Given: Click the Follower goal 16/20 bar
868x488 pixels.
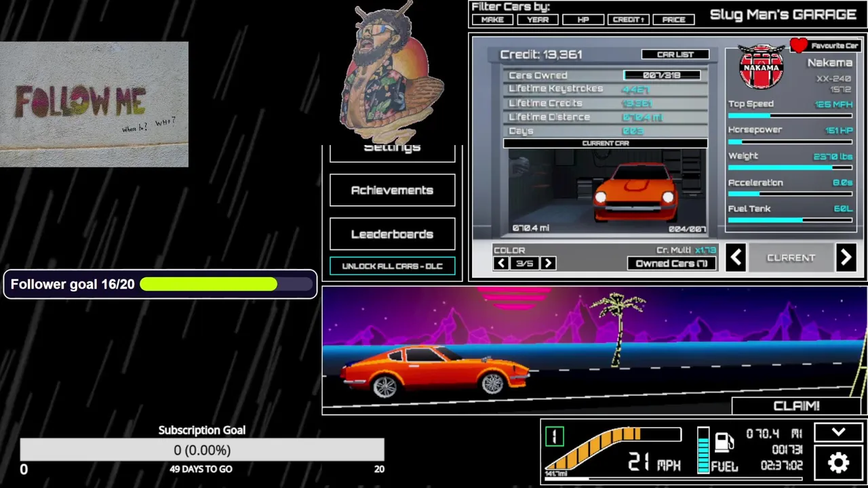Looking at the screenshot, I should pyautogui.click(x=160, y=284).
